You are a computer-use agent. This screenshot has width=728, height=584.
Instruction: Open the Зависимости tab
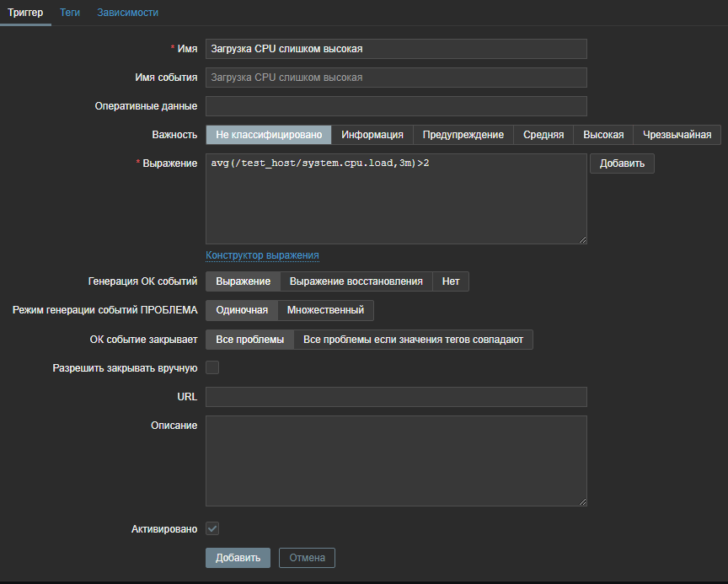[127, 13]
